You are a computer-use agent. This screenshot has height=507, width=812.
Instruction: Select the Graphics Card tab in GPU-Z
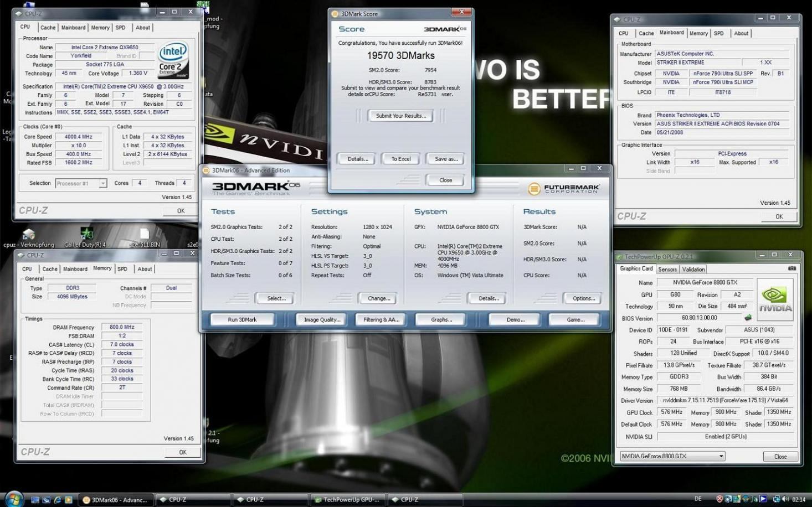pyautogui.click(x=636, y=268)
